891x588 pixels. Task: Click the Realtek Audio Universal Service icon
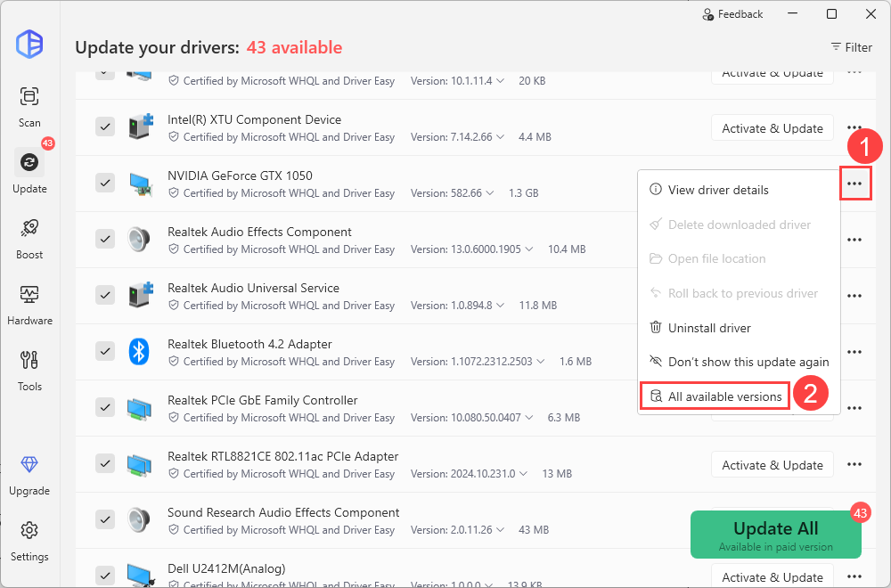tap(140, 295)
